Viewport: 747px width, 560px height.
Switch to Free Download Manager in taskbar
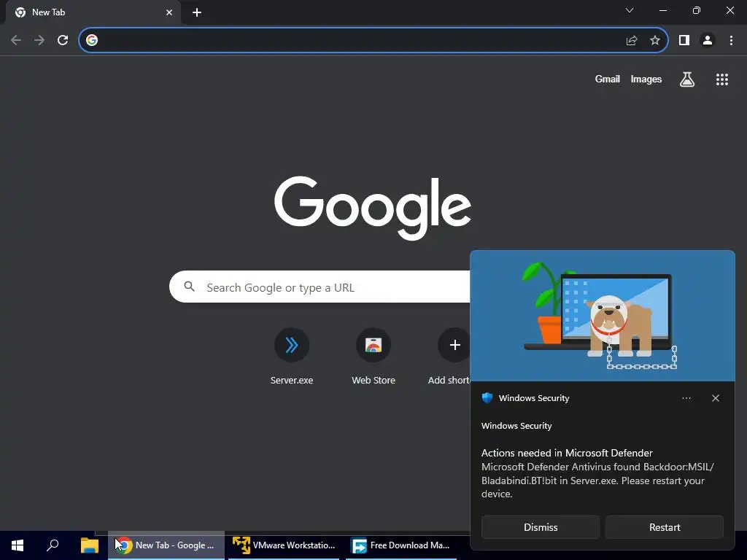click(x=401, y=545)
